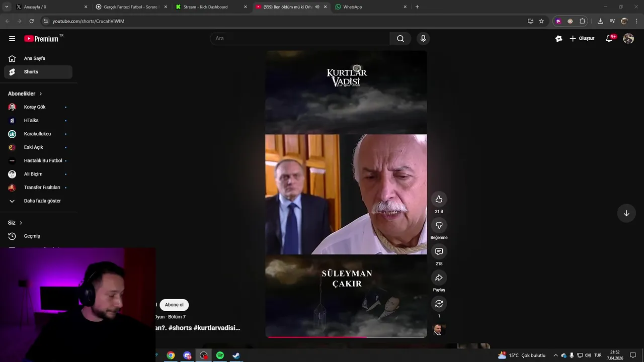Switch to WhatsApp tab
This screenshot has height=362, width=644.
371,7
